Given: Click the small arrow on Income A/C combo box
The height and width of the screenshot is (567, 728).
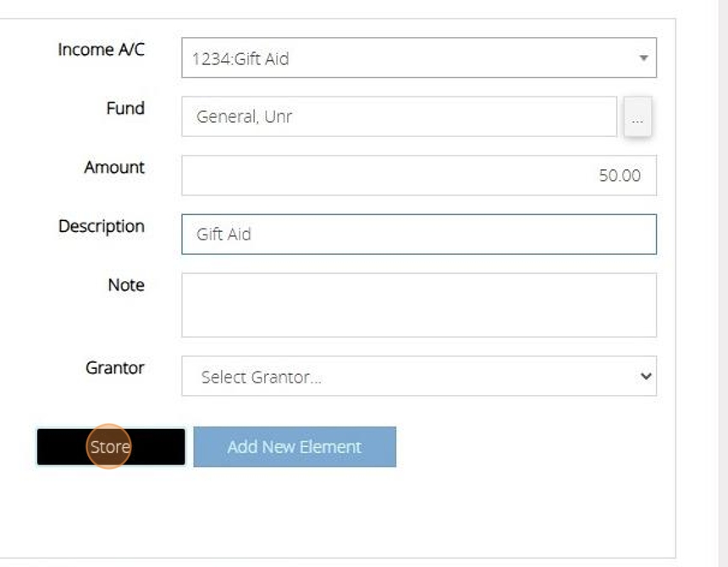Looking at the screenshot, I should [x=643, y=58].
